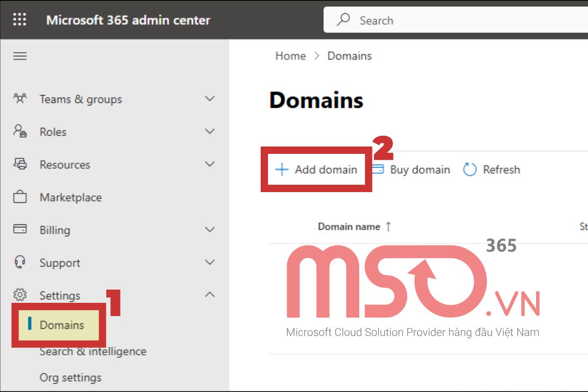Image resolution: width=588 pixels, height=392 pixels.
Task: Click the Buy domain card icon
Action: click(378, 170)
